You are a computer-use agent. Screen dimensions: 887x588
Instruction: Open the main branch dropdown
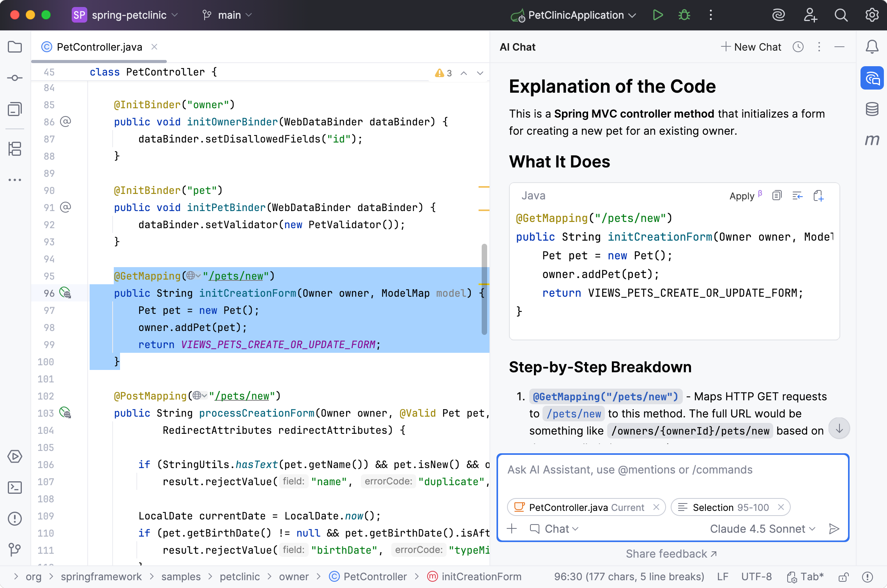tap(233, 15)
